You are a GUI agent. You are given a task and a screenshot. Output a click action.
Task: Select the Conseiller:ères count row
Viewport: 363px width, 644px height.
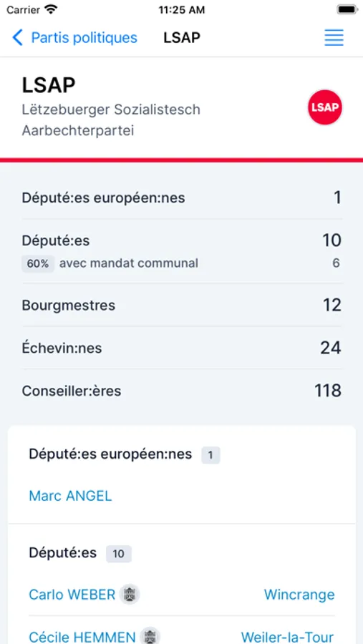(182, 391)
